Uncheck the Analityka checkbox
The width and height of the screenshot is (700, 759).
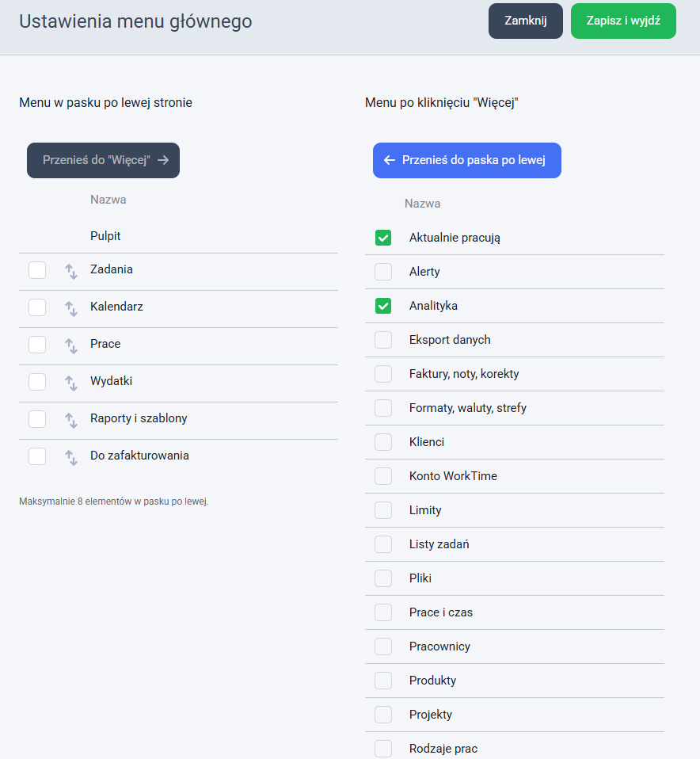coord(383,306)
